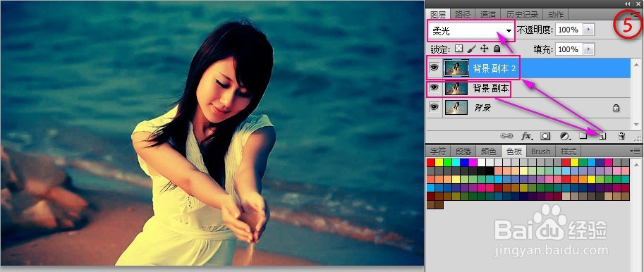This screenshot has width=644, height=272.
Task: Open the 历史记录 tab
Action: 522,15
